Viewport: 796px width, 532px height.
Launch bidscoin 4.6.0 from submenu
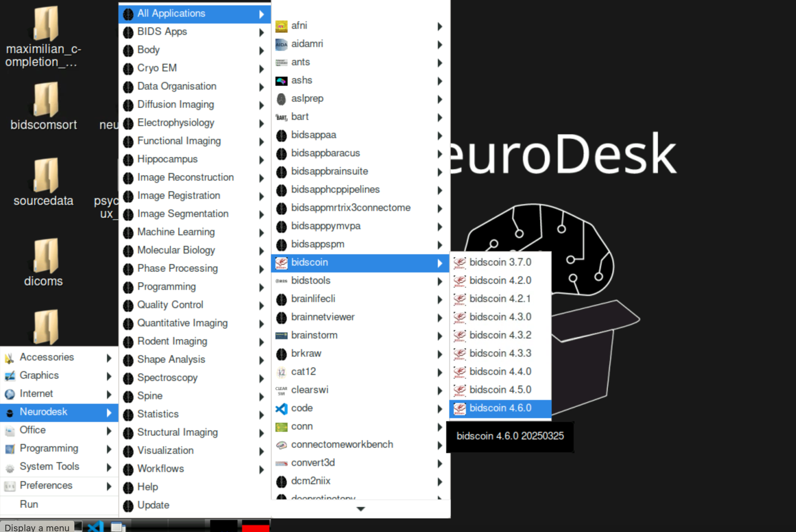pos(500,408)
